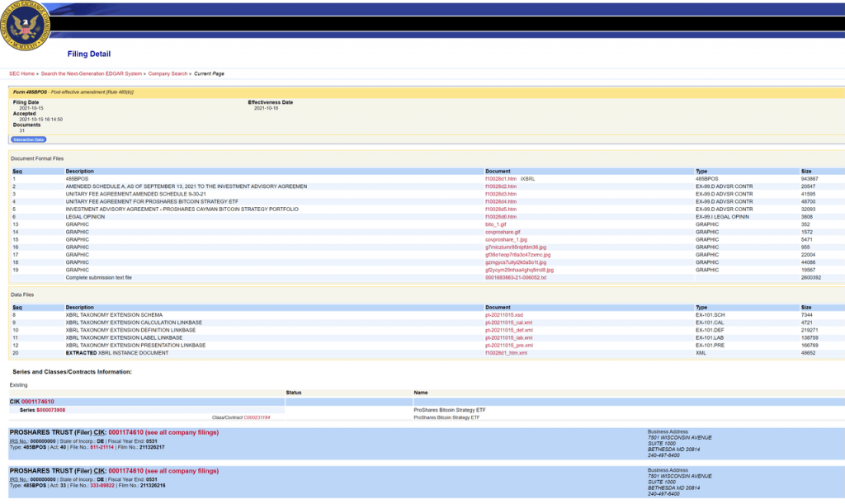This screenshot has width=845, height=504.
Task: Open label linkbase pt-20211015_lab.xml
Action: point(508,337)
